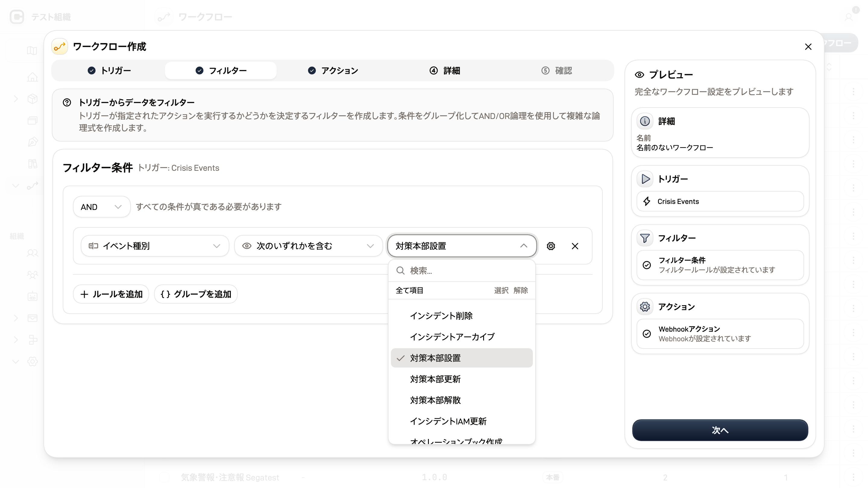Click the check icon beside Webhookアクション

click(646, 334)
